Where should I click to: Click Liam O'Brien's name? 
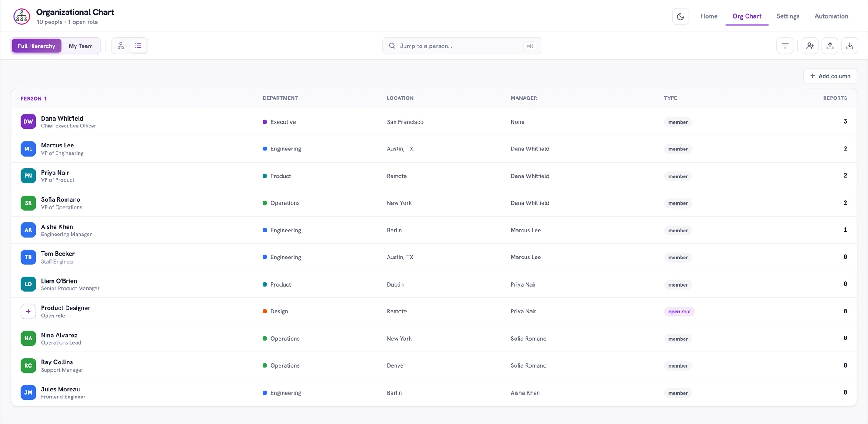[59, 281]
